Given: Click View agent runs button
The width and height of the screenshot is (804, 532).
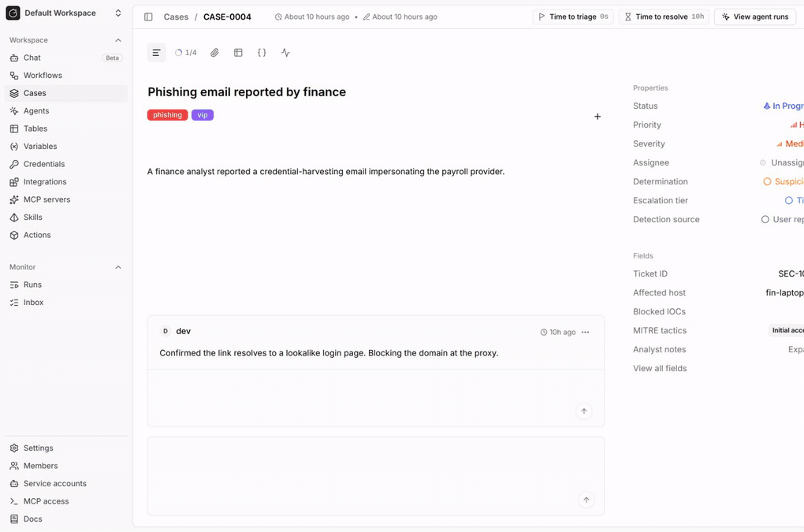Looking at the screenshot, I should pos(755,17).
